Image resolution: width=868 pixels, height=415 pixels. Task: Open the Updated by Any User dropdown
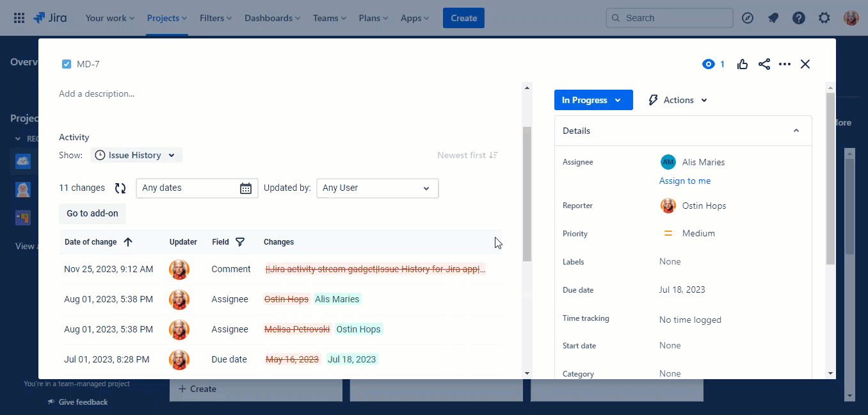pyautogui.click(x=378, y=188)
